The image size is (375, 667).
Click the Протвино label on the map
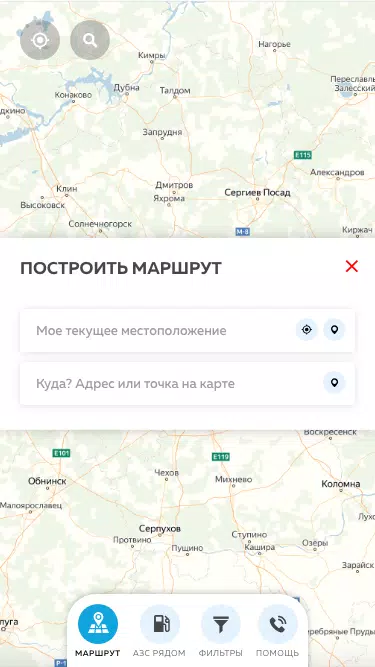[x=132, y=539]
